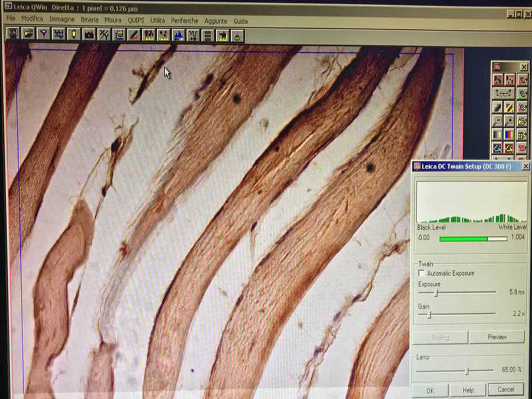The width and height of the screenshot is (532, 399).
Task: Close the small tool palette window
Action: tap(524, 66)
